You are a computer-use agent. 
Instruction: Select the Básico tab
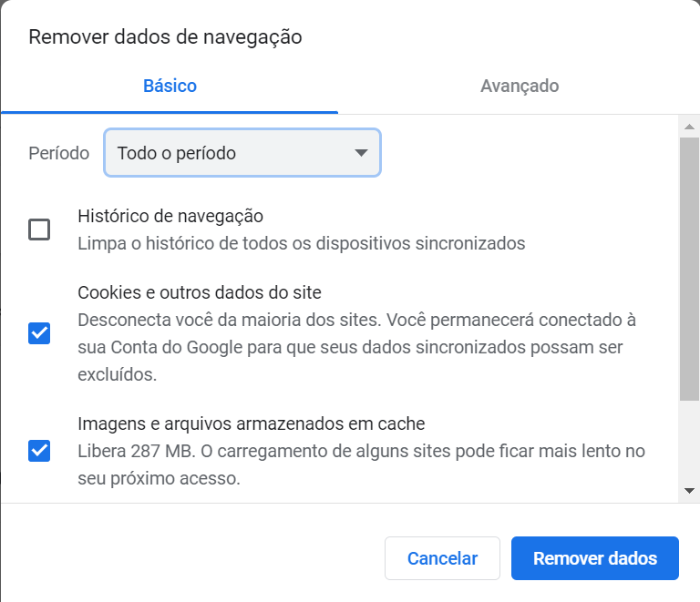coord(170,87)
